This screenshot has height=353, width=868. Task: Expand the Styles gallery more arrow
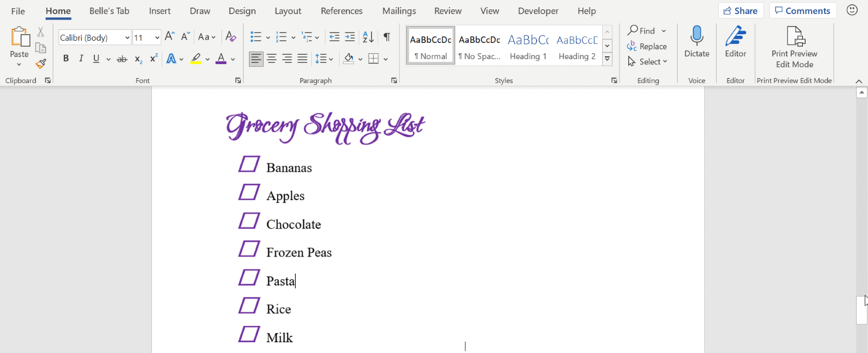pyautogui.click(x=608, y=59)
